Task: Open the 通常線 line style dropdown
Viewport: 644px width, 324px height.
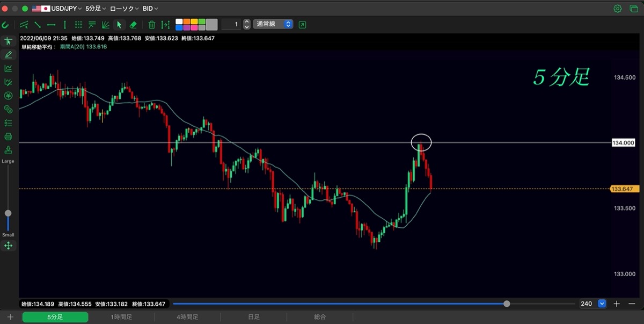Action: point(273,25)
